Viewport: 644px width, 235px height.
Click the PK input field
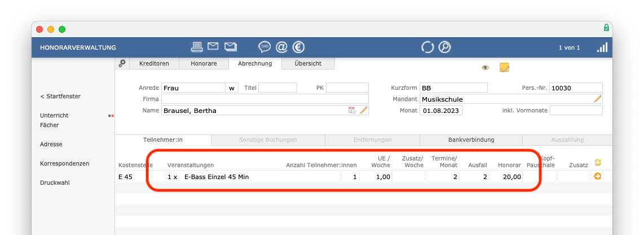point(347,88)
